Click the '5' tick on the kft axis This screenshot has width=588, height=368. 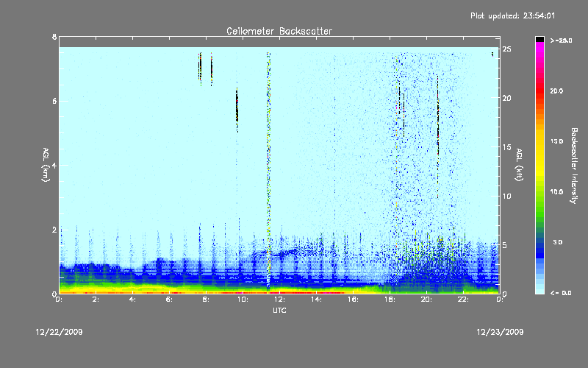(505, 245)
